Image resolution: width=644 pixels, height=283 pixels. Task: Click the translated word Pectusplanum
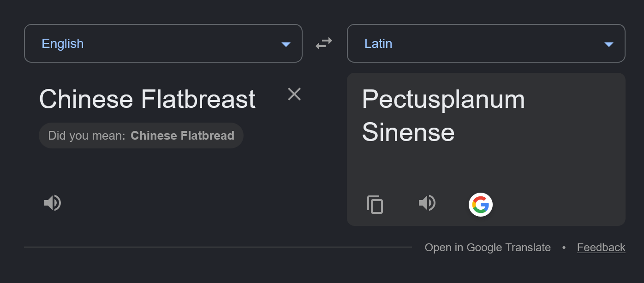coord(443,99)
